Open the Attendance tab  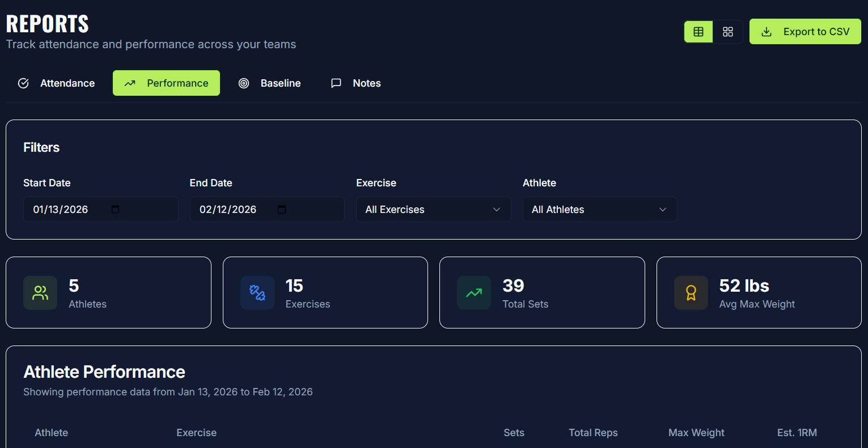tap(56, 83)
